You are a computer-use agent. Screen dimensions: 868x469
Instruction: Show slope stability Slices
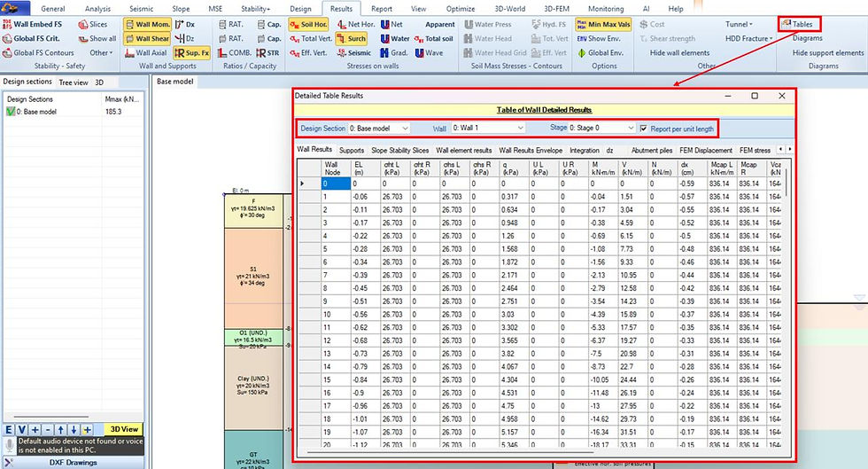93,25
